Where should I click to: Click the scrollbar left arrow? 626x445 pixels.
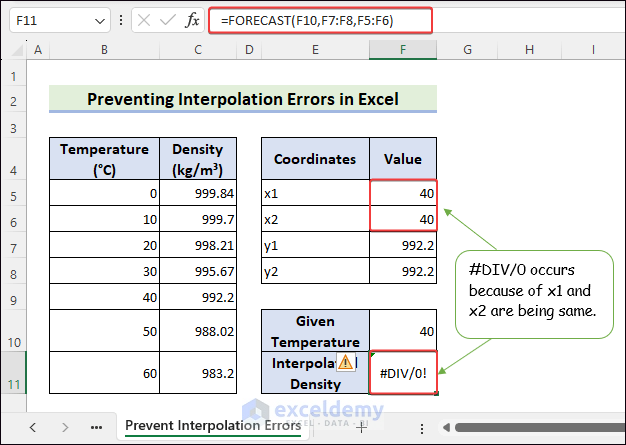446,428
